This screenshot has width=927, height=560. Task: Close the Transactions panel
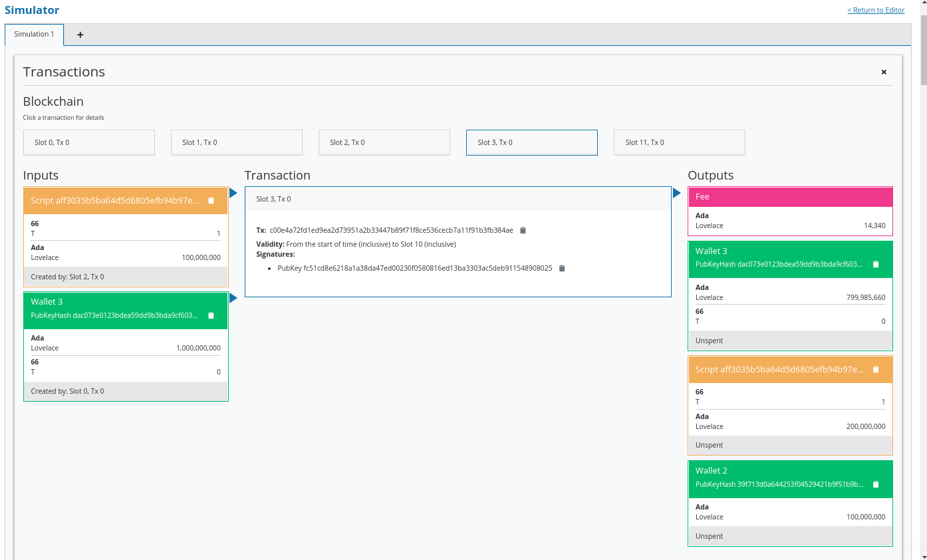pyautogui.click(x=884, y=72)
